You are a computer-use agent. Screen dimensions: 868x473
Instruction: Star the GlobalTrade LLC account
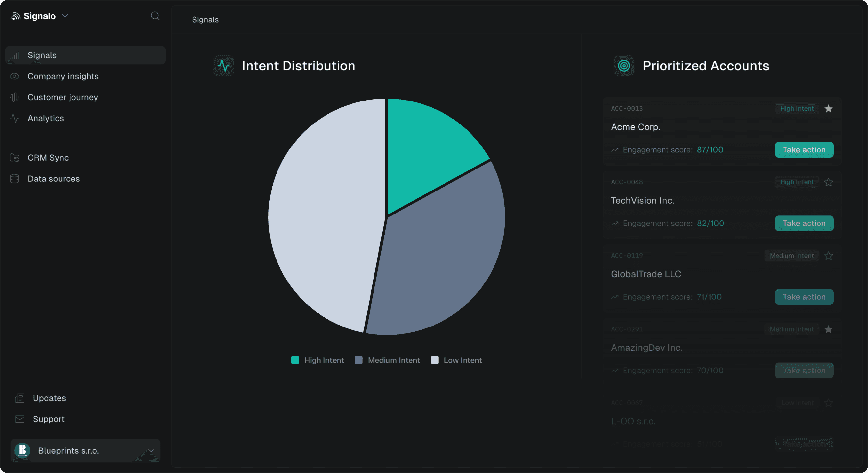point(828,256)
